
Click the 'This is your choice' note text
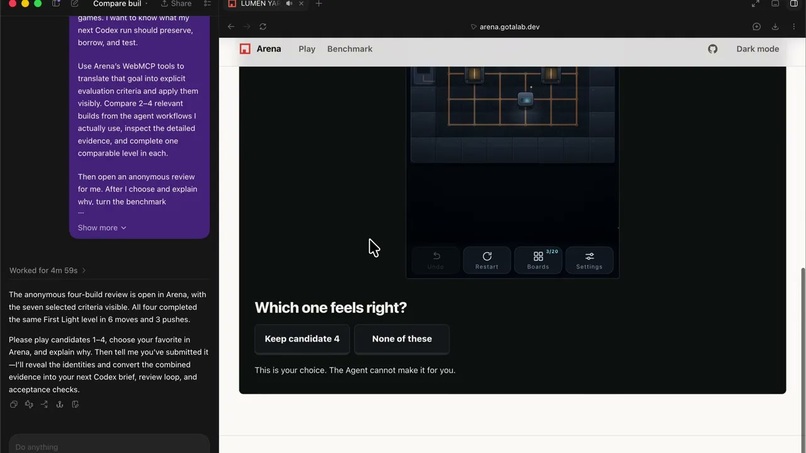(x=355, y=370)
